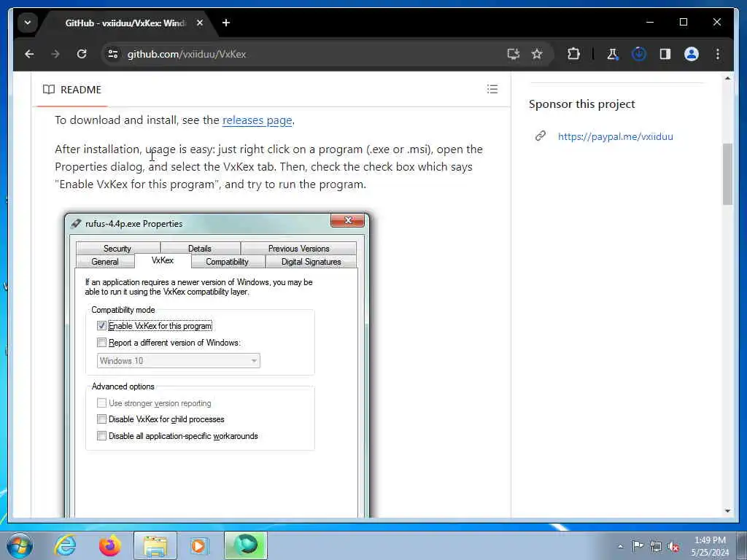Click the README book icon

(49, 90)
